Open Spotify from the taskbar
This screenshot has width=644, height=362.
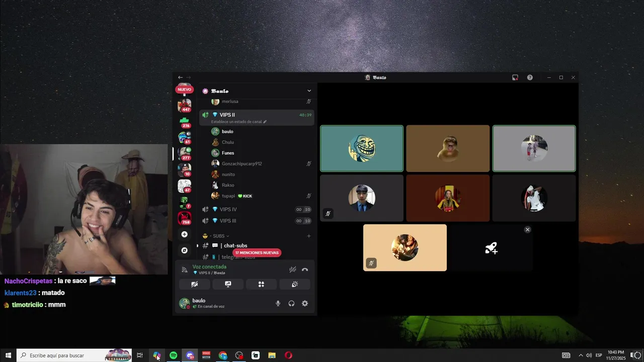tap(173, 355)
